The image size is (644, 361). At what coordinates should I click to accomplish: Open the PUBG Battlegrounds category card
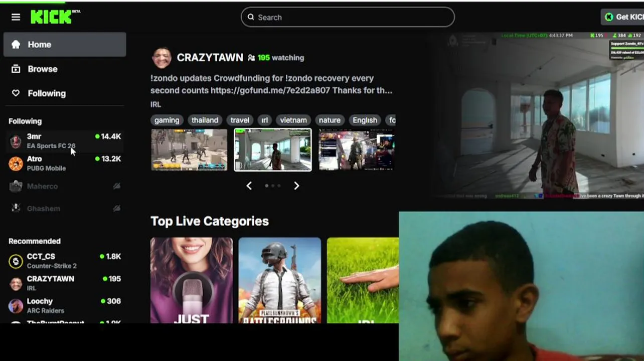tap(280, 280)
